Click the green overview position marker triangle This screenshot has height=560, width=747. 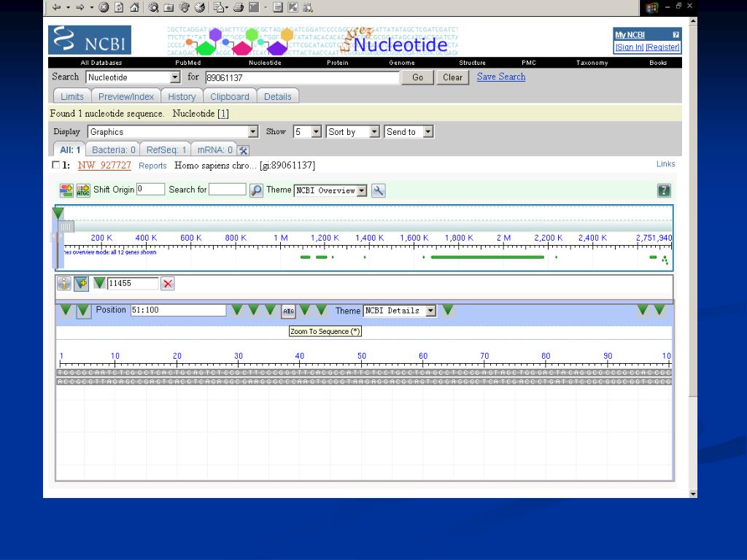[58, 213]
